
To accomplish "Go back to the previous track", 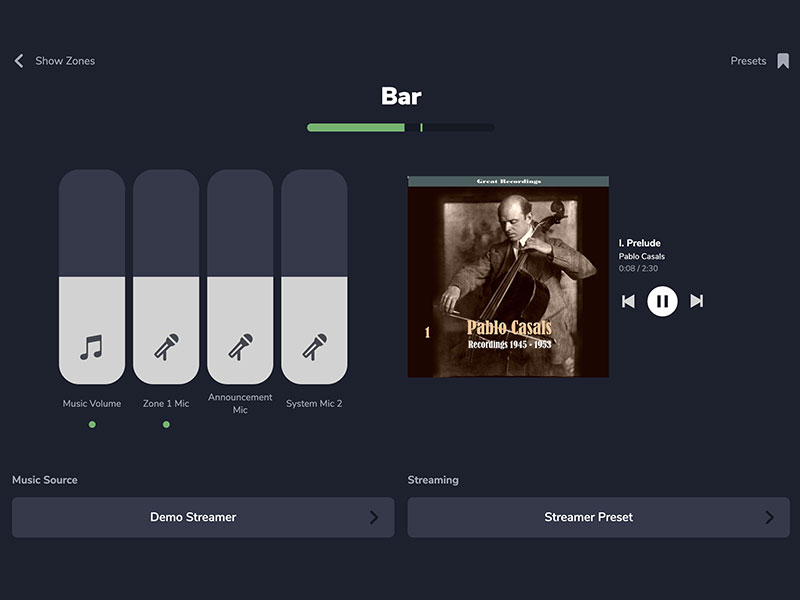I will click(x=628, y=301).
